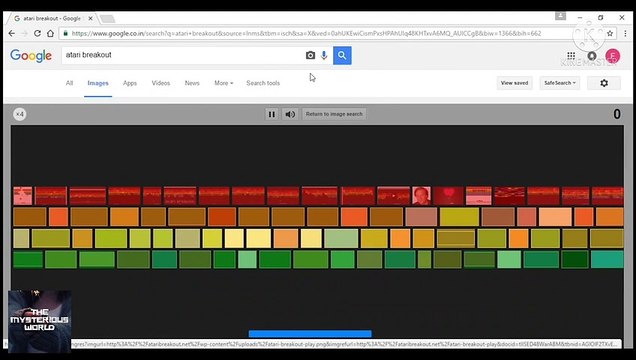
Task: Select the Images tab
Action: 98,83
